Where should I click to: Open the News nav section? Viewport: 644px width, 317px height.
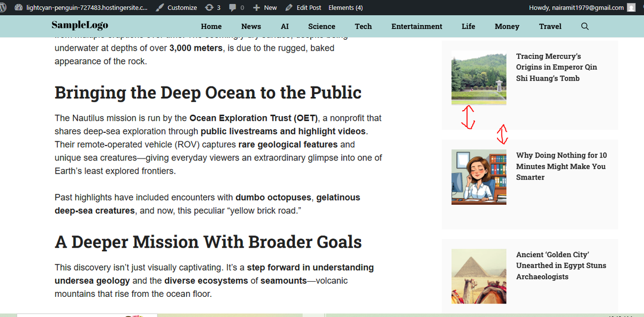(251, 26)
